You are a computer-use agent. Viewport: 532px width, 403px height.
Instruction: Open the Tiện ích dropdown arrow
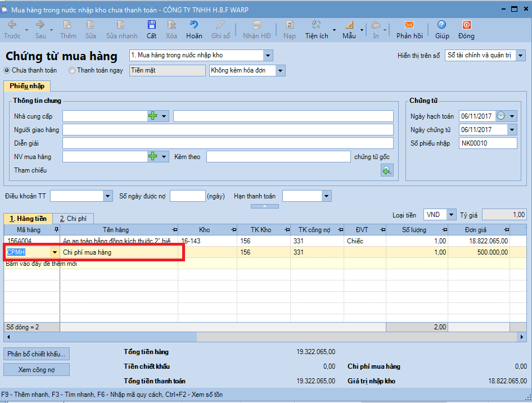point(334,30)
